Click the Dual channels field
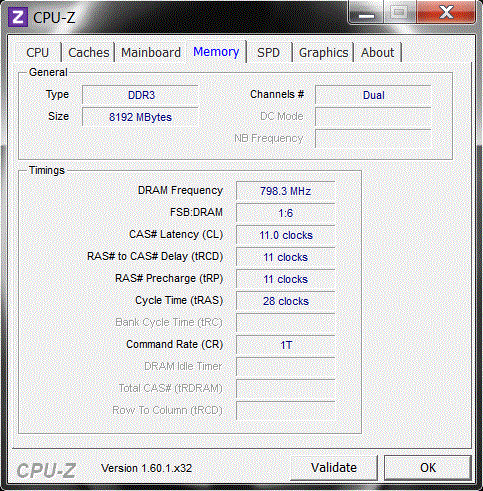The width and height of the screenshot is (483, 491). click(x=373, y=95)
